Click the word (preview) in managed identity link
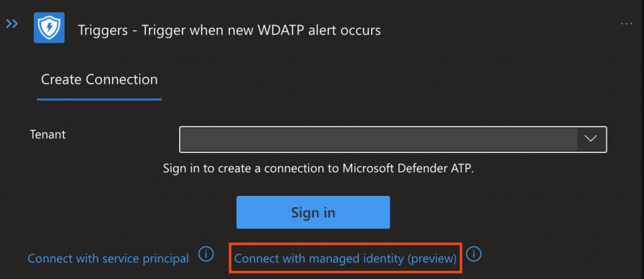Image resolution: width=644 pixels, height=279 pixels. 431,259
